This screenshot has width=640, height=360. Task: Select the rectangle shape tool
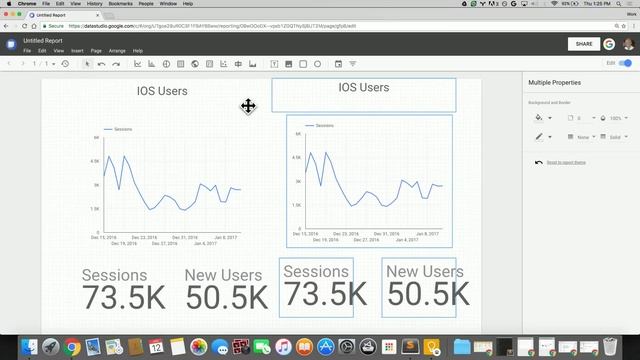[x=303, y=64]
